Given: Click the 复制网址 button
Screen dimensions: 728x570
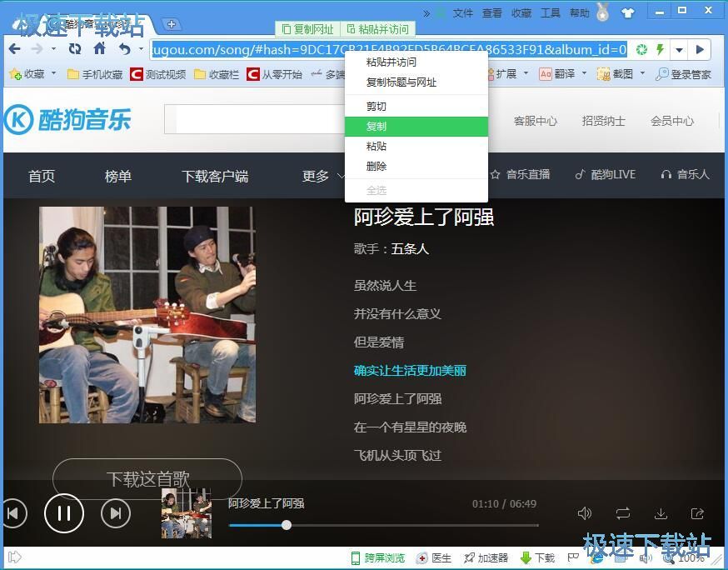Looking at the screenshot, I should pyautogui.click(x=308, y=29).
